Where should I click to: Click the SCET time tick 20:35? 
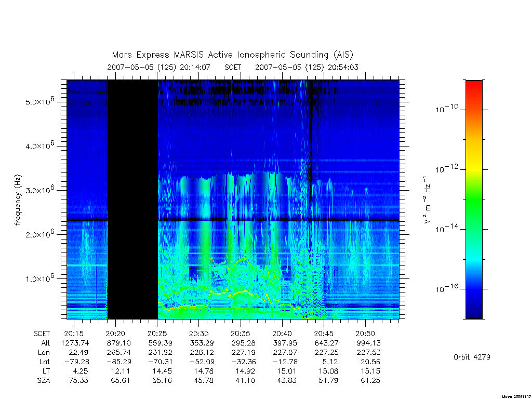pyautogui.click(x=240, y=334)
